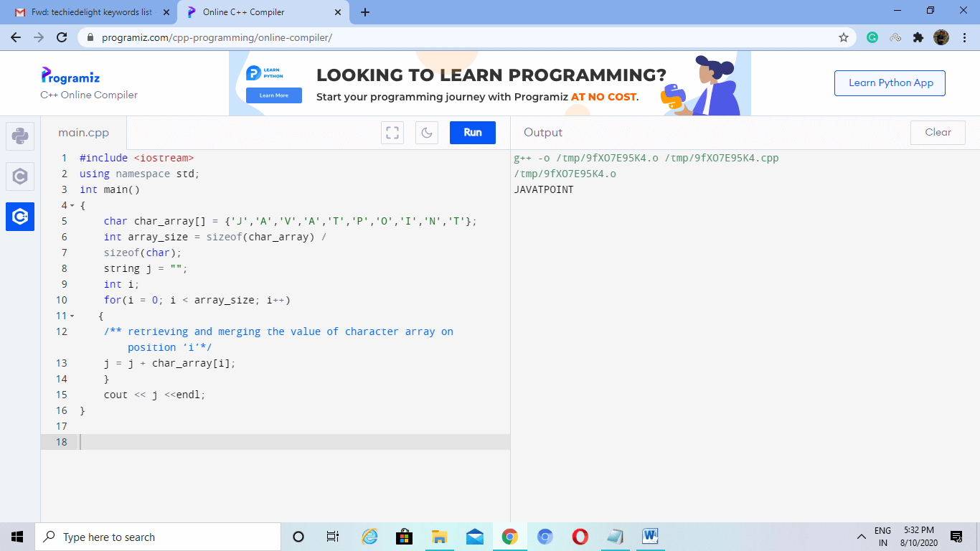
Task: Click the Run button
Action: (x=472, y=132)
